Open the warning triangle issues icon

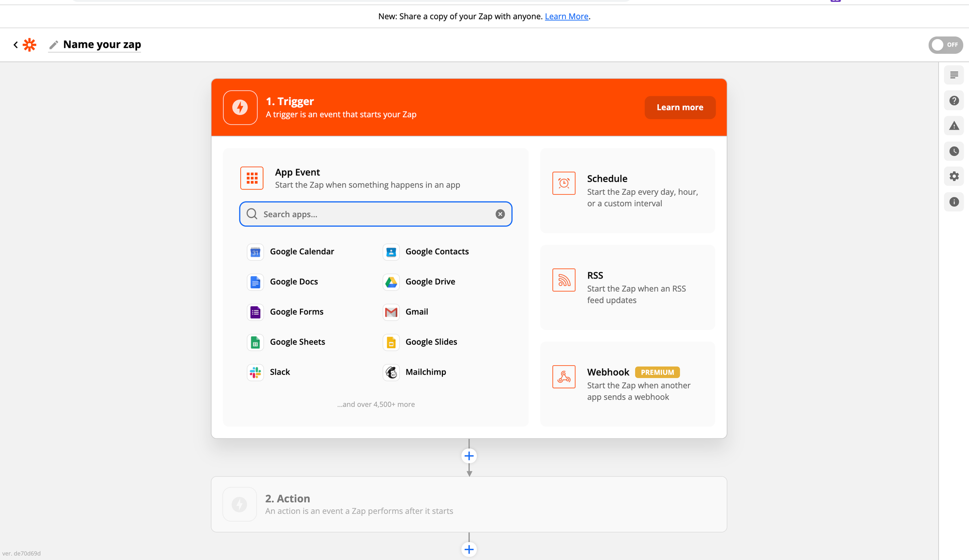(x=954, y=126)
